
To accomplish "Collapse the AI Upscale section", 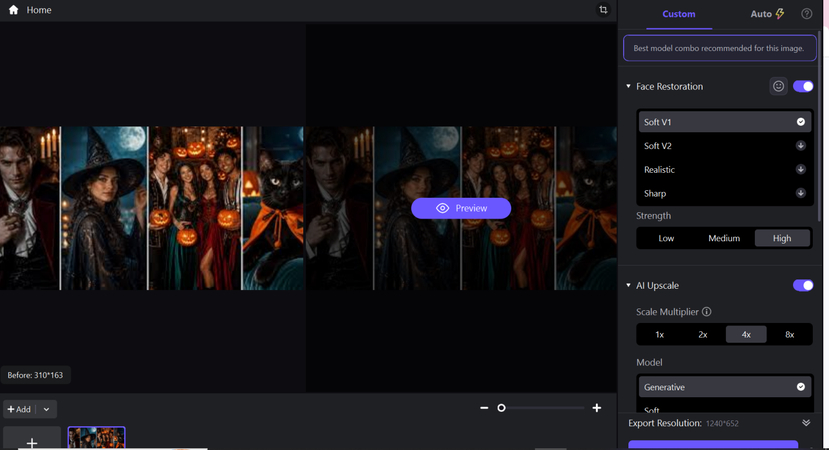I will pyautogui.click(x=628, y=285).
